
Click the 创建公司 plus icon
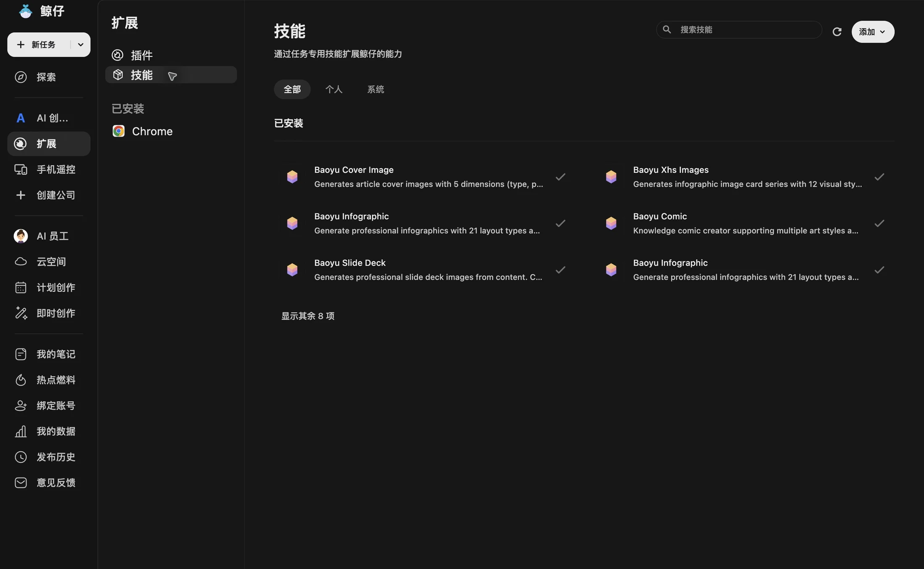click(21, 195)
